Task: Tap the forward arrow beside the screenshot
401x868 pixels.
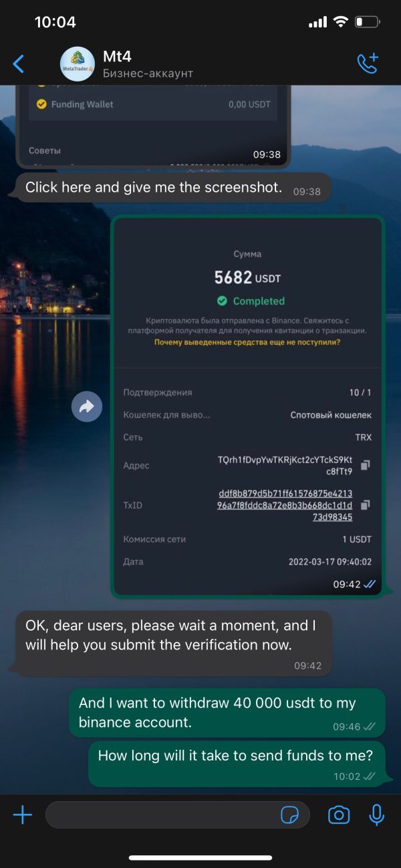Action: pyautogui.click(x=86, y=406)
